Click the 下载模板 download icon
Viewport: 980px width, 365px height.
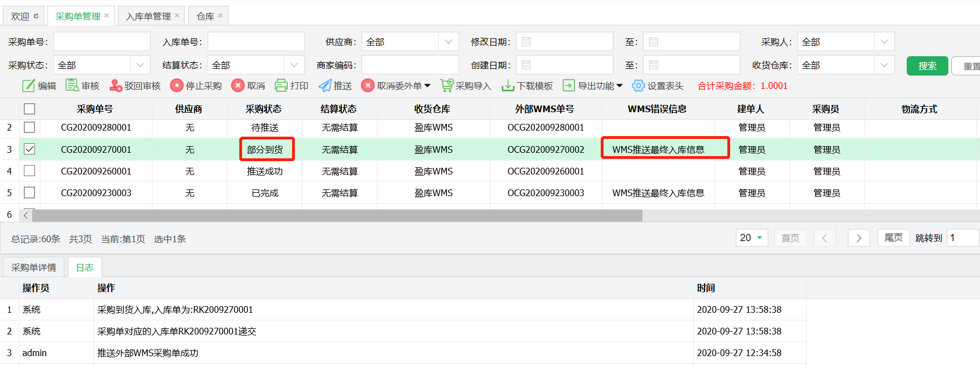click(508, 86)
